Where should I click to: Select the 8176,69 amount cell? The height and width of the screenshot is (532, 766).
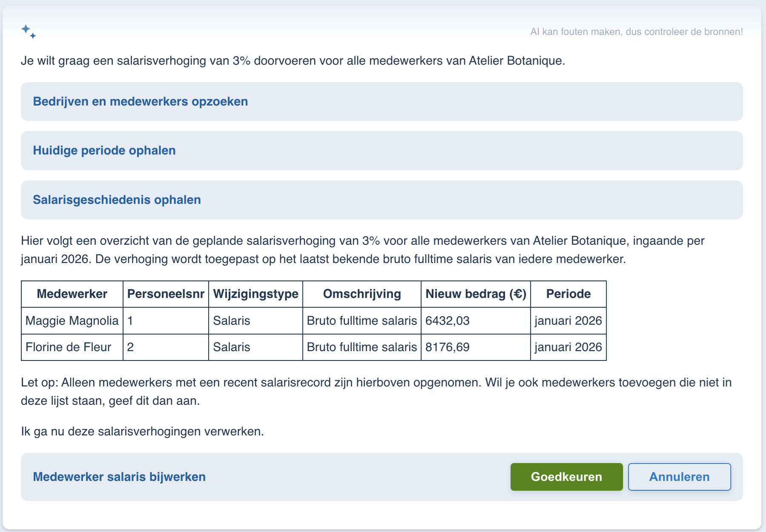coord(476,347)
